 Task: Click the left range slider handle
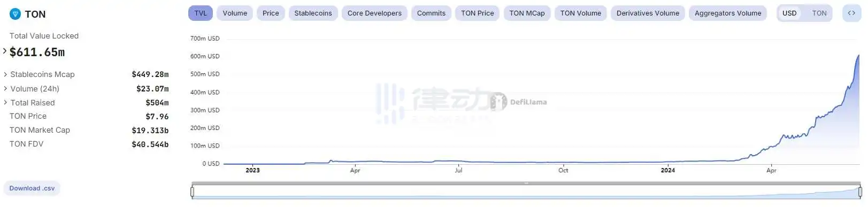(x=192, y=191)
